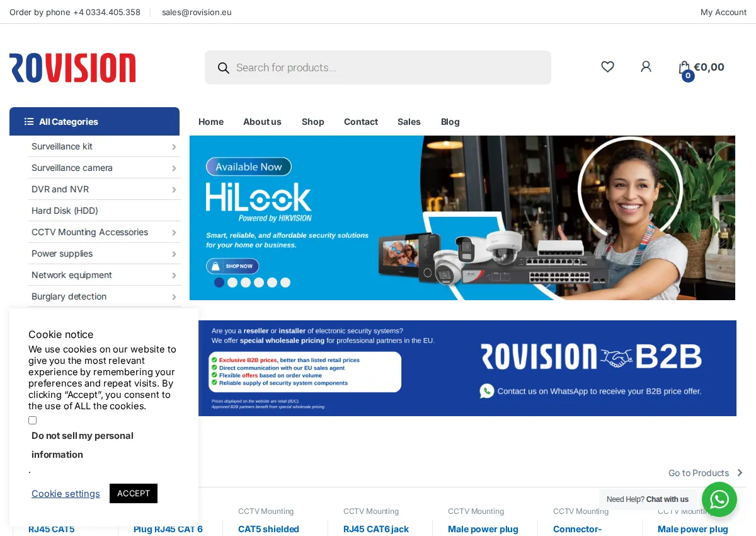Screen dimensions: 756x536
Task: Open the About us page
Action: (x=262, y=122)
